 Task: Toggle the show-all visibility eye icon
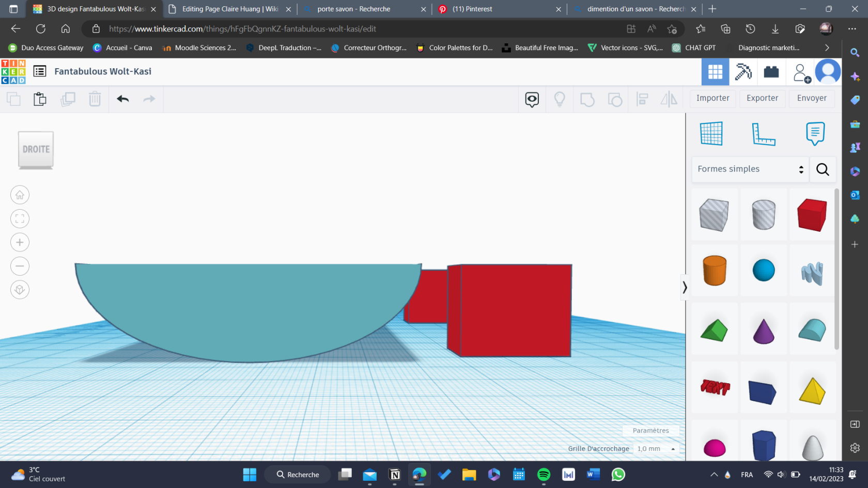click(532, 99)
